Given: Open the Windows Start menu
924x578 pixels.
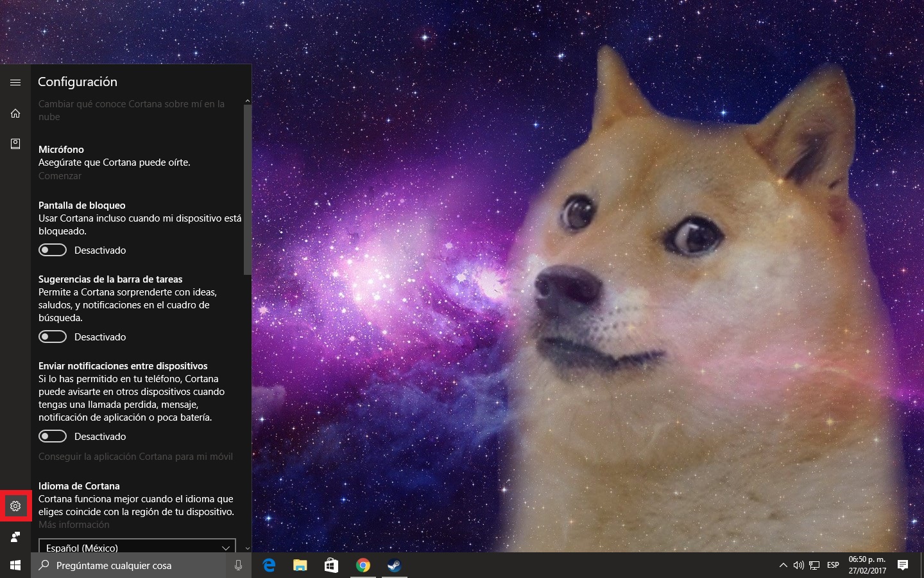Looking at the screenshot, I should (15, 565).
